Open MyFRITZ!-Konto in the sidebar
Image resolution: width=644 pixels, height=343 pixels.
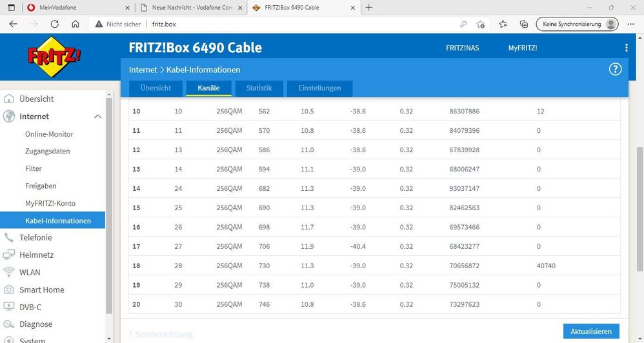click(x=50, y=204)
